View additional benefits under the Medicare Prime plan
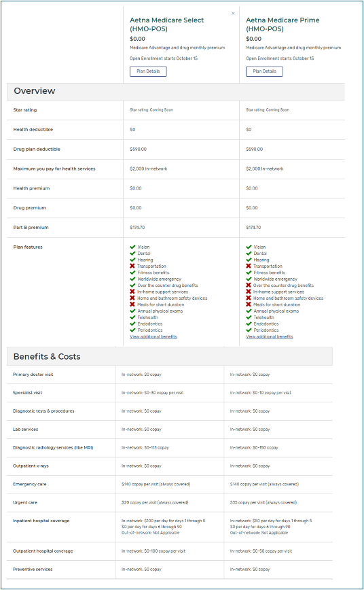Image resolution: width=364 pixels, height=590 pixels. click(x=270, y=336)
